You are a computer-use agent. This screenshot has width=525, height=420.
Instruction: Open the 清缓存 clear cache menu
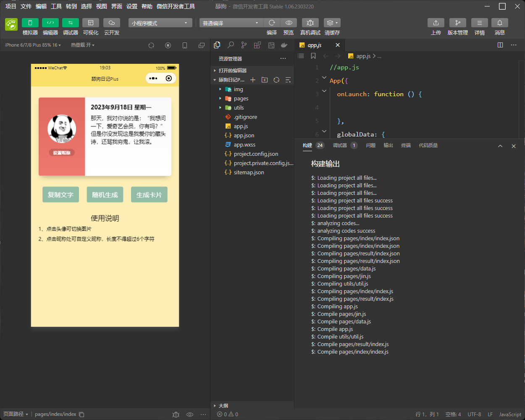coord(332,23)
